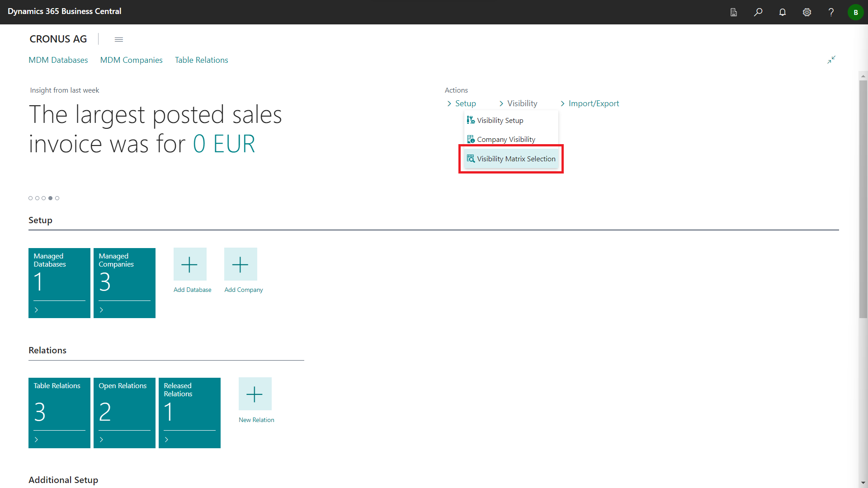Screen dimensions: 868x488
Task: Open the settings gear menu
Action: 807,12
